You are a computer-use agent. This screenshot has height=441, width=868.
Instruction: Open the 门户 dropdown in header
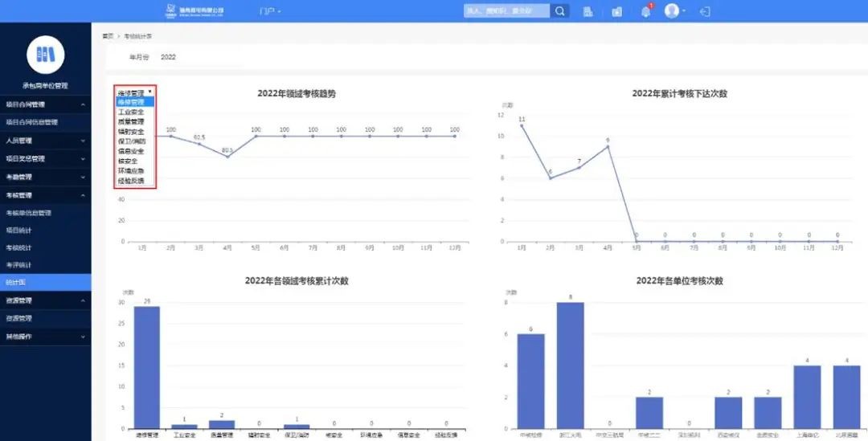point(270,11)
